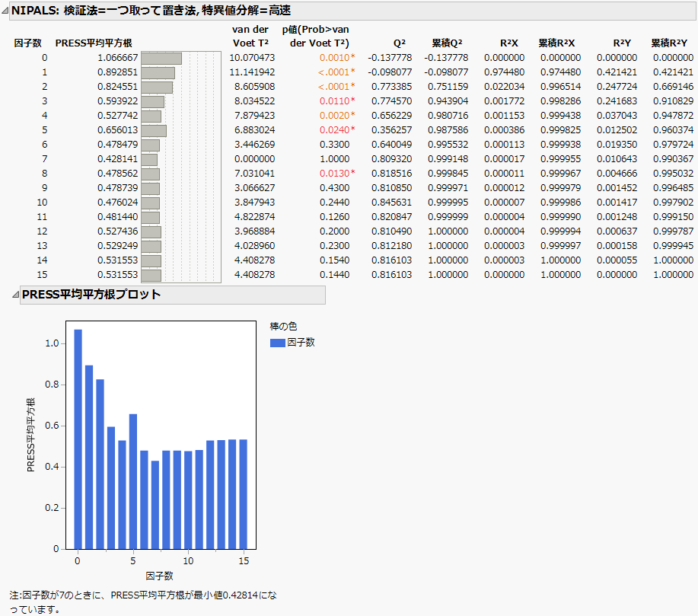Select the NIPALS section title bar

coord(352,11)
